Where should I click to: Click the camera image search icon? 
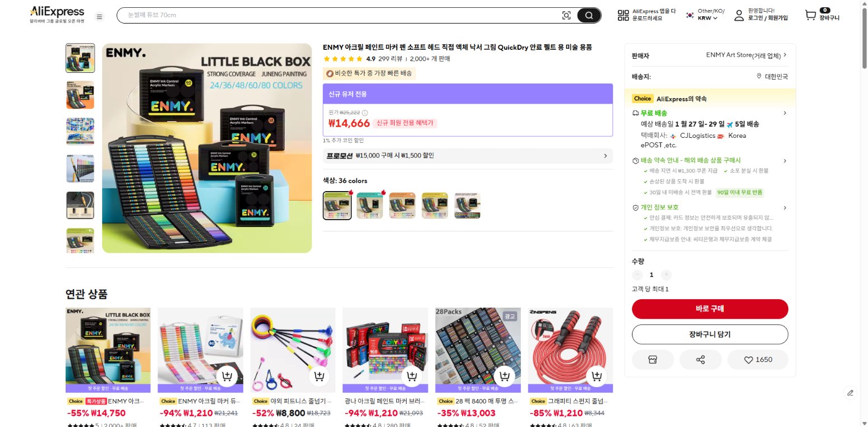[566, 15]
